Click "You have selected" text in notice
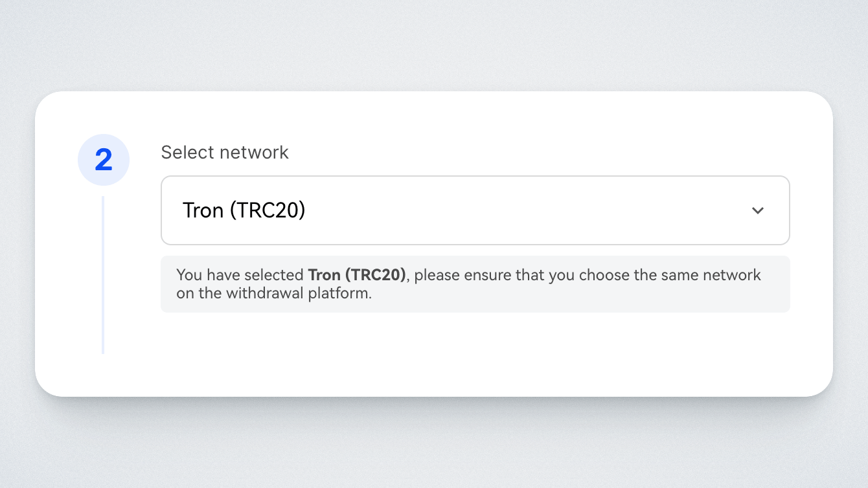The image size is (868, 488). 240,275
